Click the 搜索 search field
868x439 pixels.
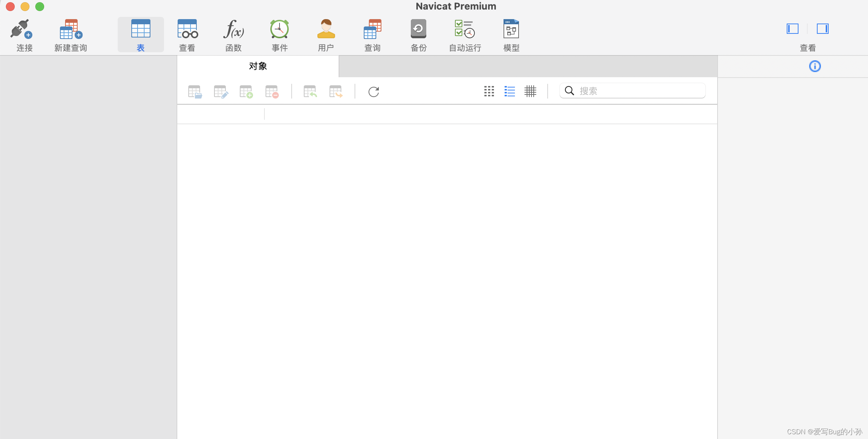(633, 91)
